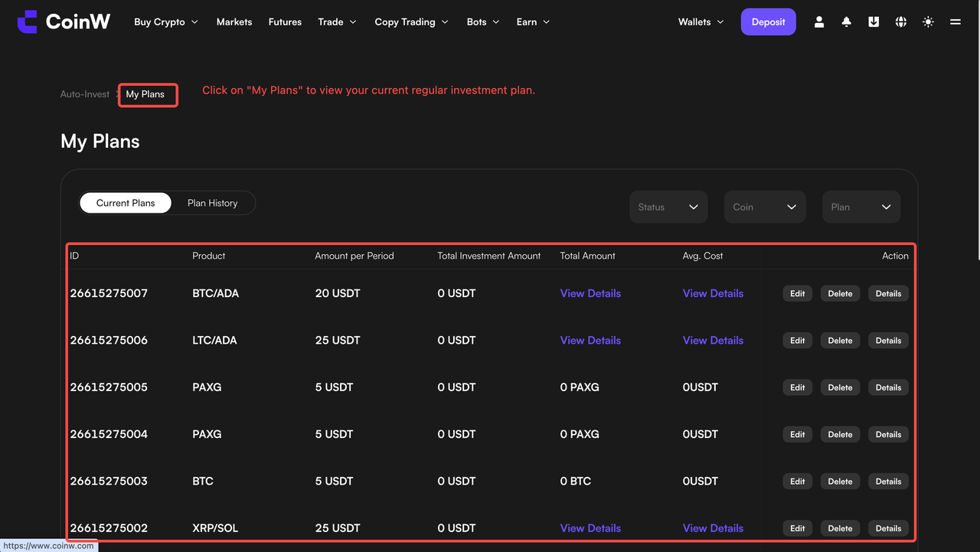980x552 pixels.
Task: Navigate to the Auto-Invest breadcrumb
Action: tap(85, 94)
